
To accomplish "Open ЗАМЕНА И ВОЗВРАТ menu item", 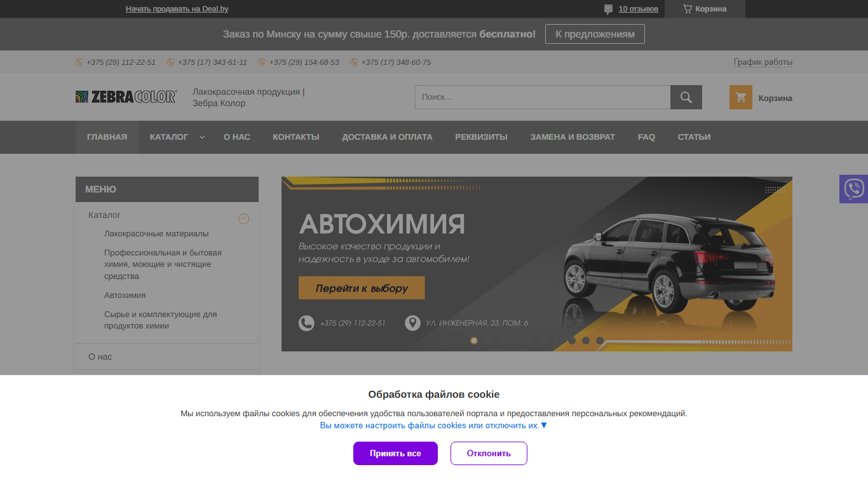I will click(x=573, y=137).
